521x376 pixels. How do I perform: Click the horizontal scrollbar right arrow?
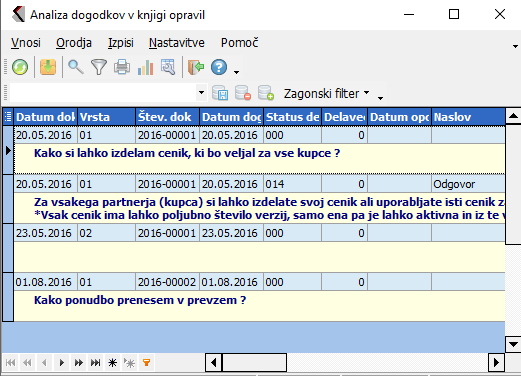tap(496, 362)
